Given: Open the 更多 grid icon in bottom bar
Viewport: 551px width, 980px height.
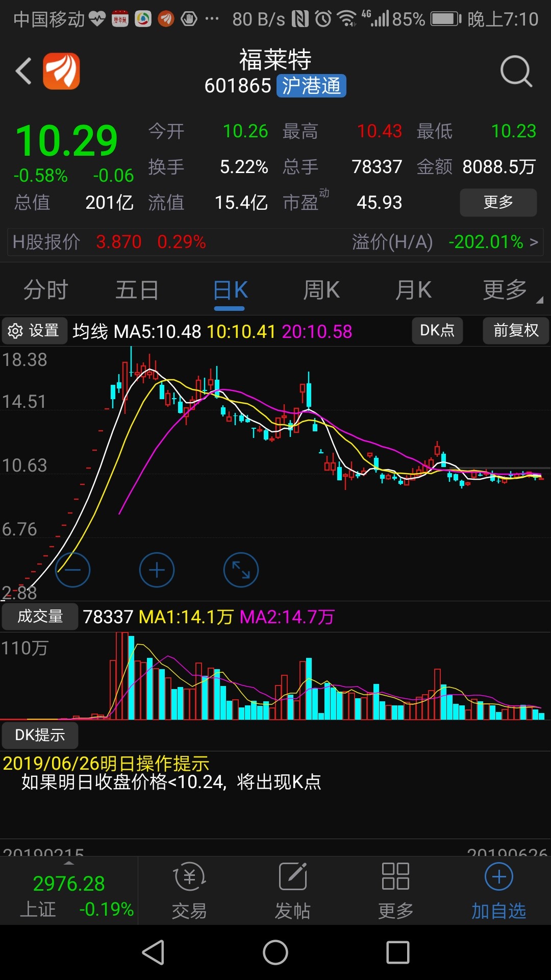Looking at the screenshot, I should (395, 876).
